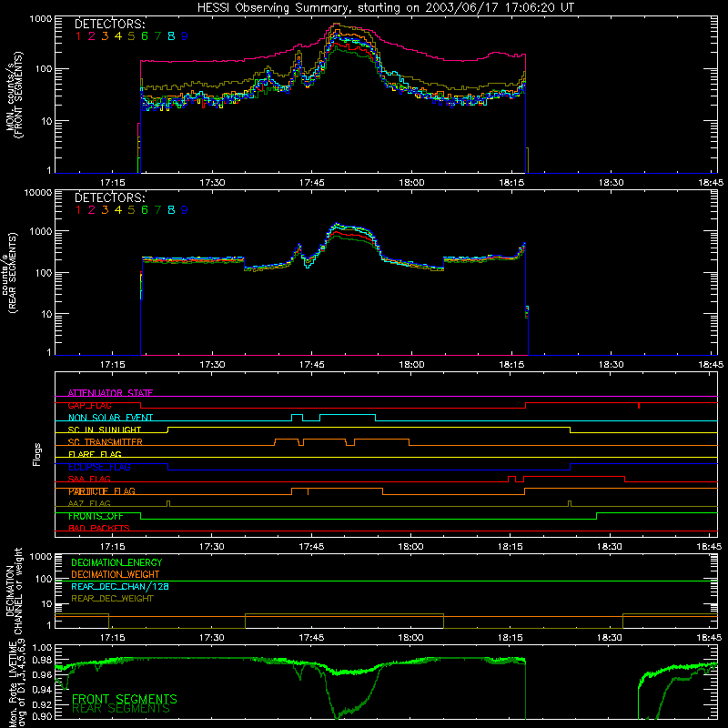728x728 pixels.
Task: Click the 10000 value on rear segments axis
Action: click(x=37, y=192)
